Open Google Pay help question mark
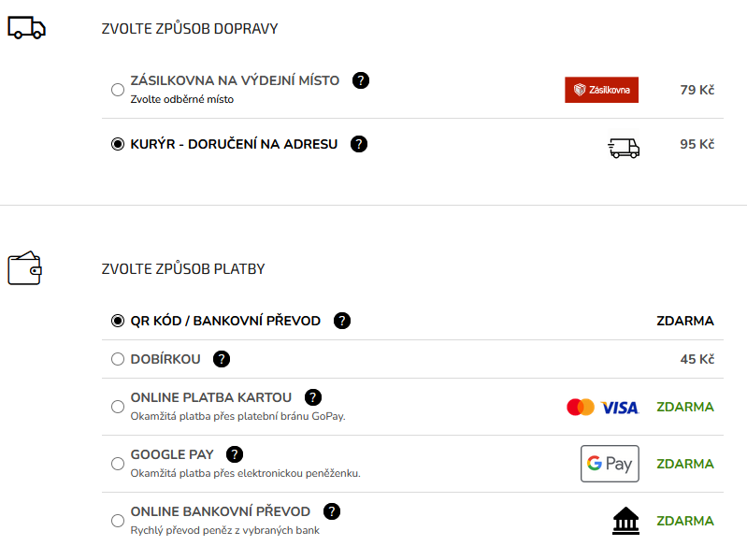The height and width of the screenshot is (560, 747). [235, 454]
